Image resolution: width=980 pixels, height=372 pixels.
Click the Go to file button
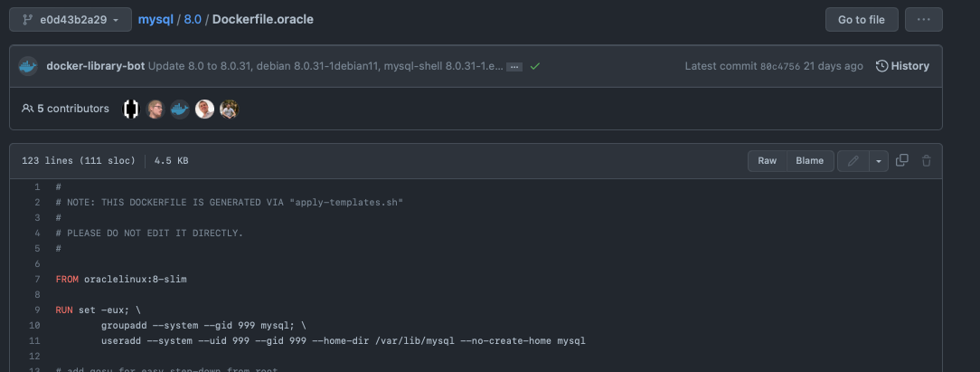pos(861,19)
